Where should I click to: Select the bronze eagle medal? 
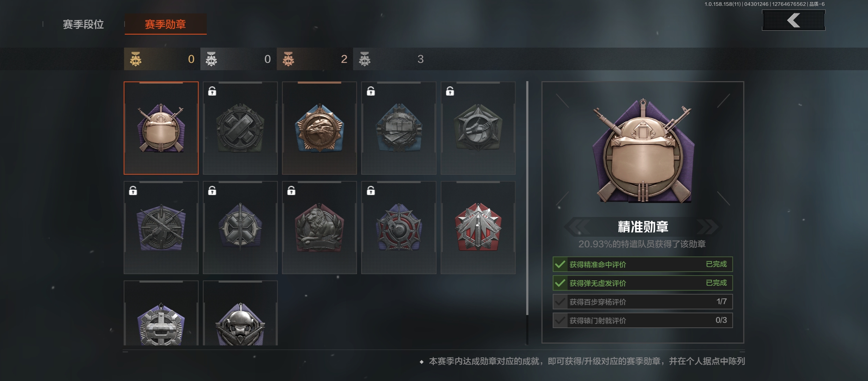point(319,128)
